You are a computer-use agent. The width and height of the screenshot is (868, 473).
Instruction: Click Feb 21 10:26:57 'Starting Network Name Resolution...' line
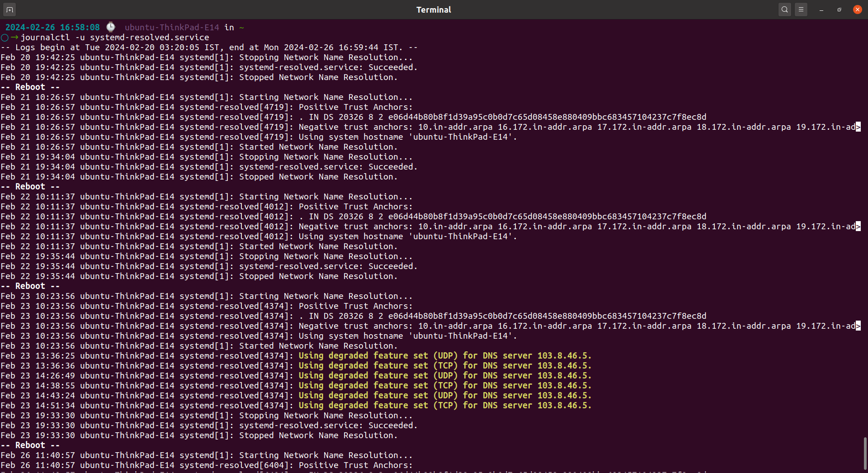207,97
